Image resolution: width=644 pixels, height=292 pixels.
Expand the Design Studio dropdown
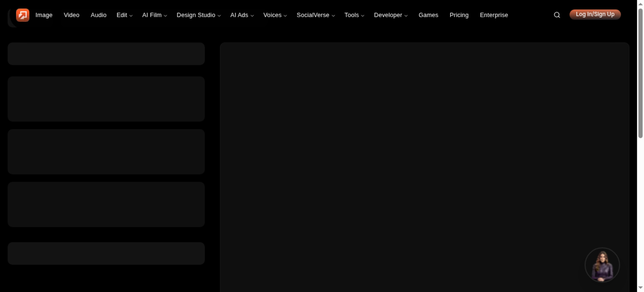[x=199, y=15]
